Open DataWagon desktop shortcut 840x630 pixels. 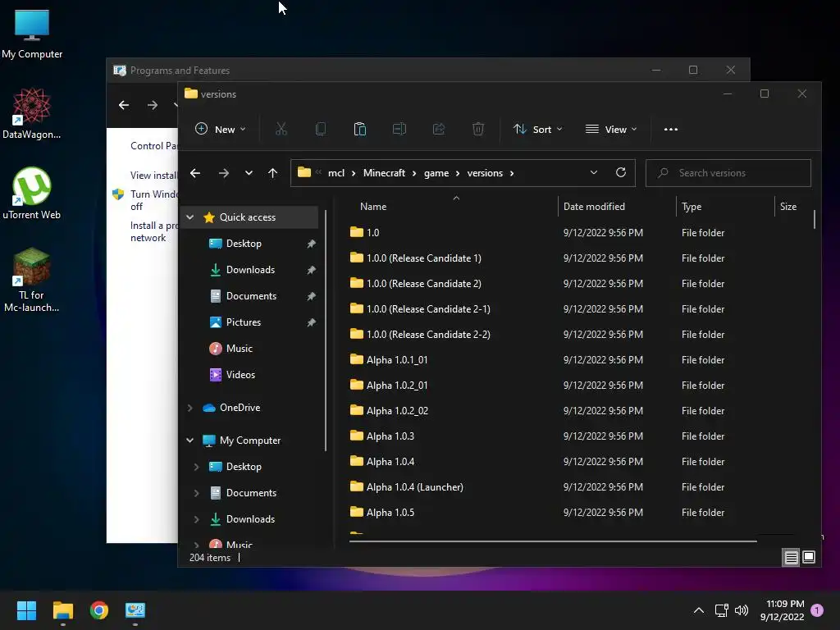click(32, 113)
